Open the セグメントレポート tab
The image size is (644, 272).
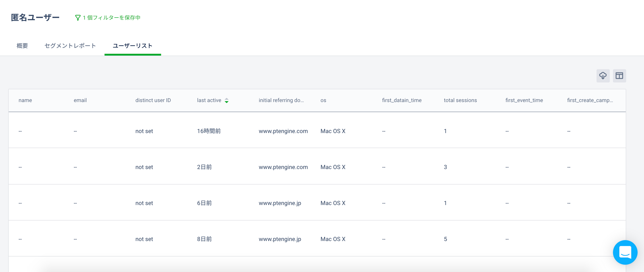70,46
